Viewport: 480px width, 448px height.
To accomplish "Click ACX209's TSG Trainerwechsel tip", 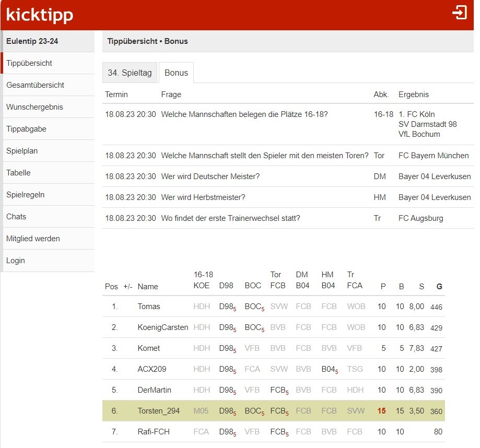I will pos(355,369).
